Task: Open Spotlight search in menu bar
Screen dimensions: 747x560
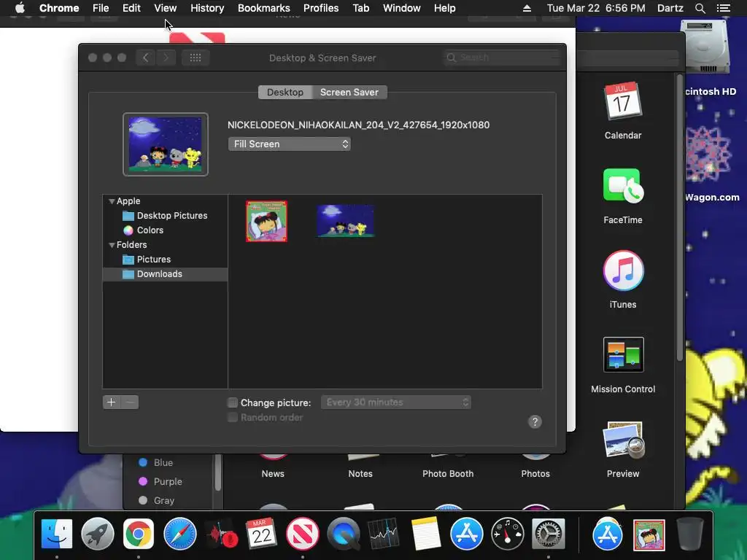Action: (x=700, y=8)
